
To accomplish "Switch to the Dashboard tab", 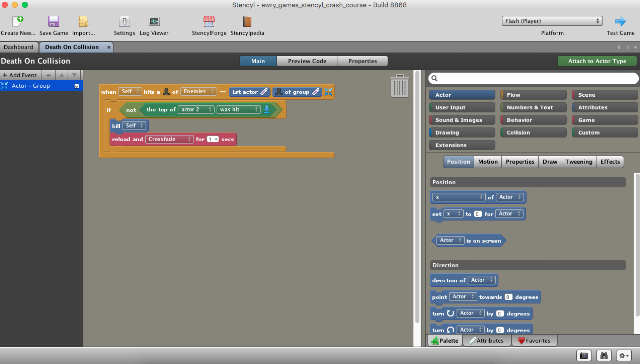I will point(18,47).
